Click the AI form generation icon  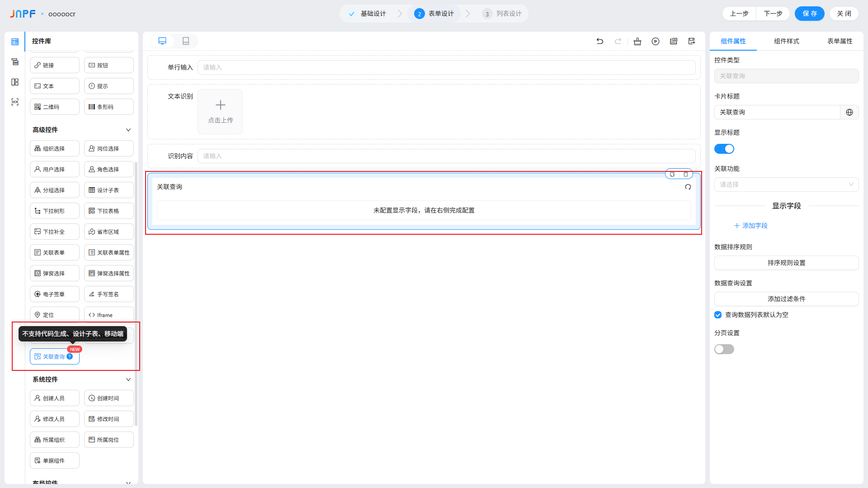click(674, 41)
